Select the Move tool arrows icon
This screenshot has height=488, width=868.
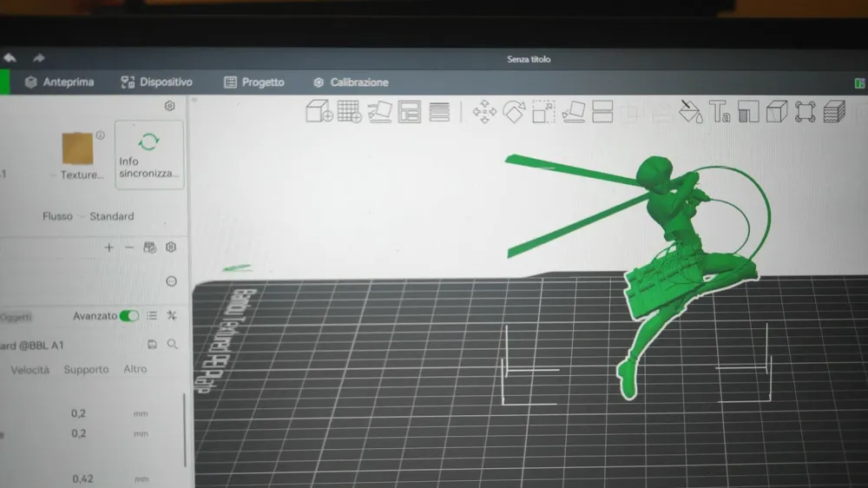pyautogui.click(x=484, y=112)
